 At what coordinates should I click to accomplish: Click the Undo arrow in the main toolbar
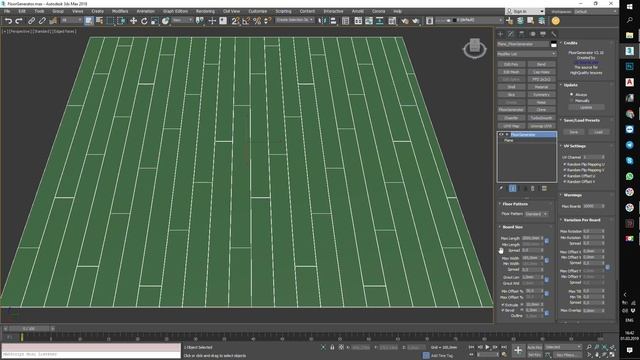coord(8,21)
